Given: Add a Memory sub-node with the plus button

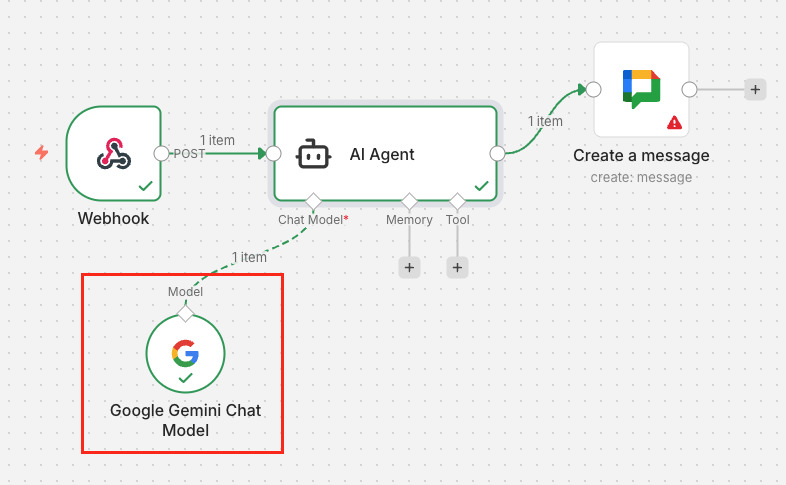Looking at the screenshot, I should pos(409,267).
